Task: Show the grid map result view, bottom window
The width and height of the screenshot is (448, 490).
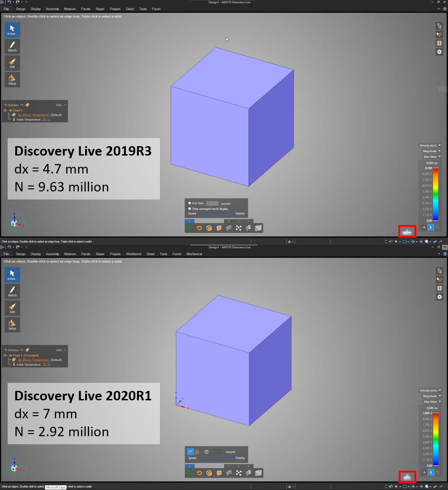Action: pos(258,473)
